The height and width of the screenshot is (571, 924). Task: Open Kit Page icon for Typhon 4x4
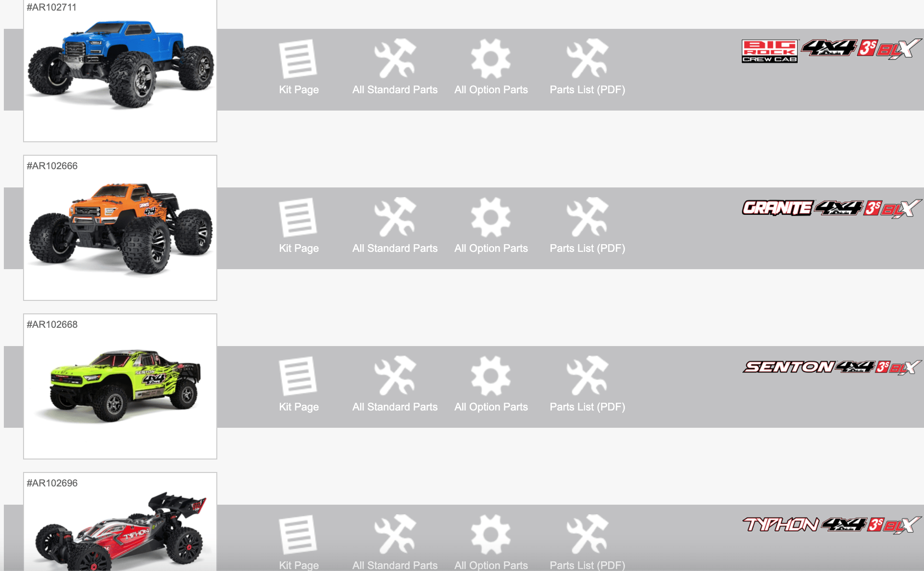tap(298, 534)
